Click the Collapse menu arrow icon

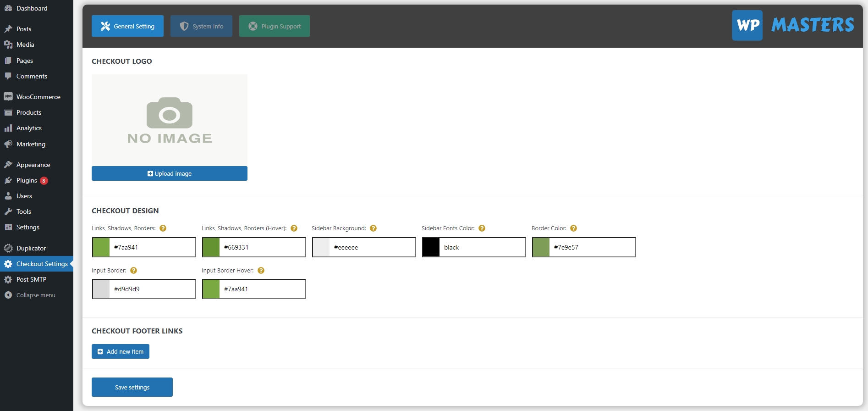(8, 295)
